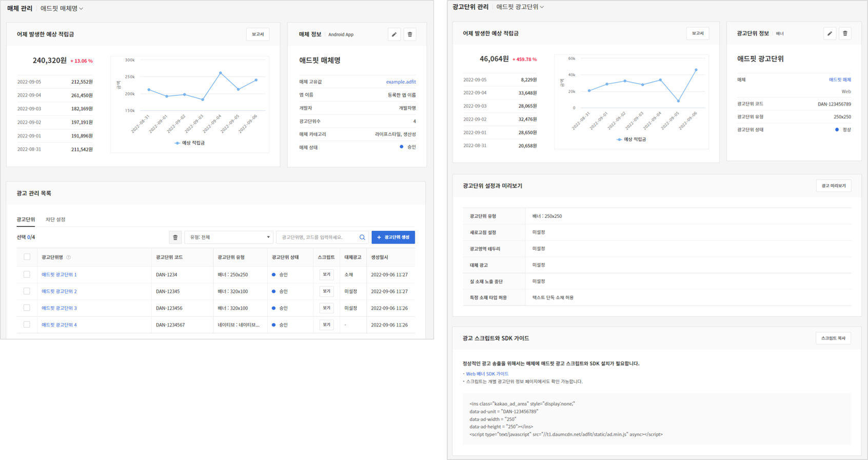Click the help icon next to 광고단위명 header
868x460 pixels.
(x=69, y=257)
